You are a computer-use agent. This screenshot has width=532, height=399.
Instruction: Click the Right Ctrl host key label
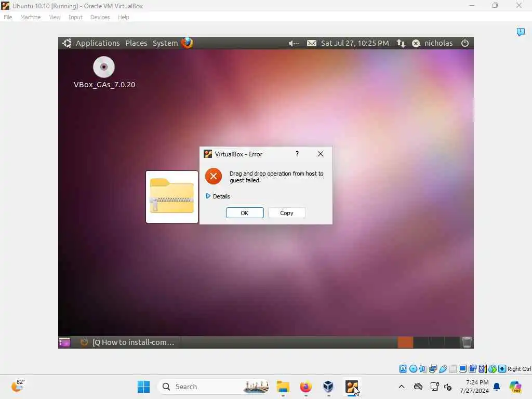[x=519, y=369]
